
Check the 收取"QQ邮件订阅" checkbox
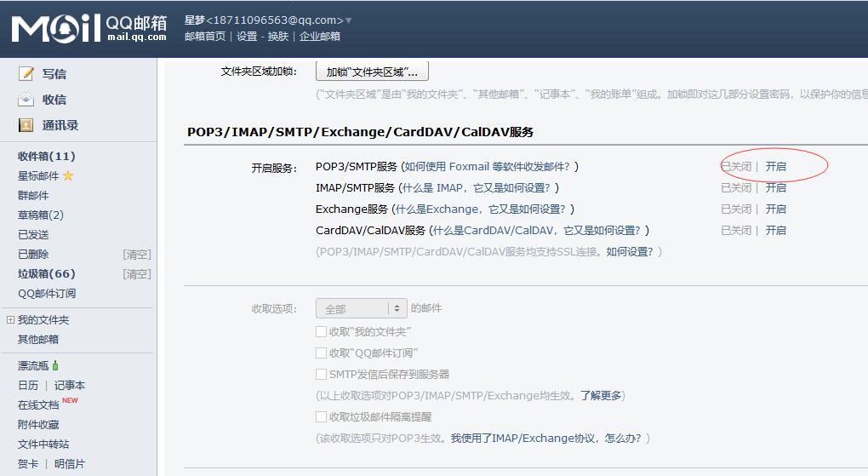point(322,353)
